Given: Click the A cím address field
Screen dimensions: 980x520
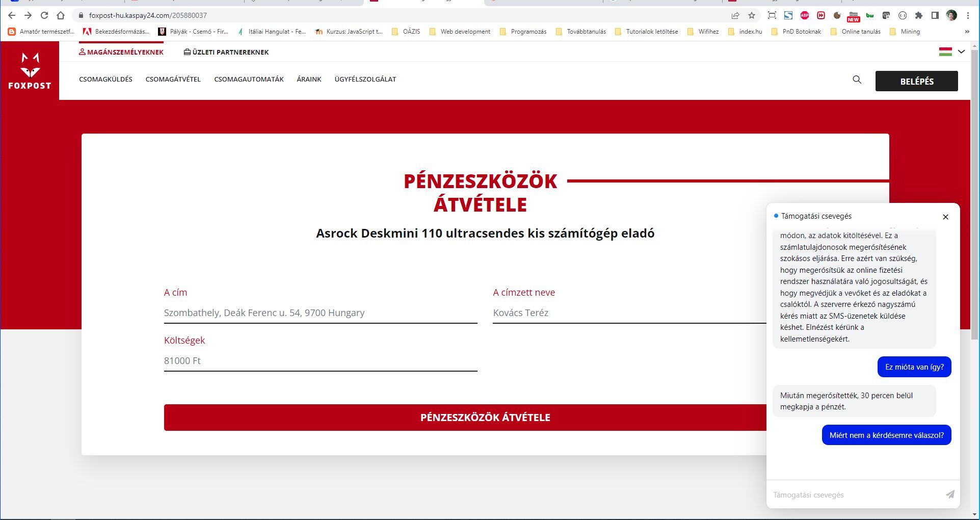Looking at the screenshot, I should 321,313.
